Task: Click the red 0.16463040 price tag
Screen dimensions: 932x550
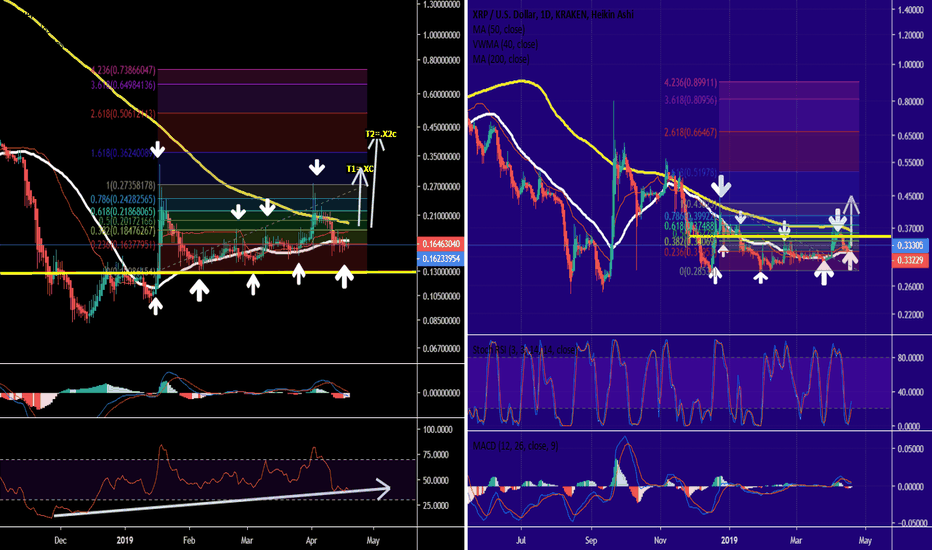Action: point(440,244)
